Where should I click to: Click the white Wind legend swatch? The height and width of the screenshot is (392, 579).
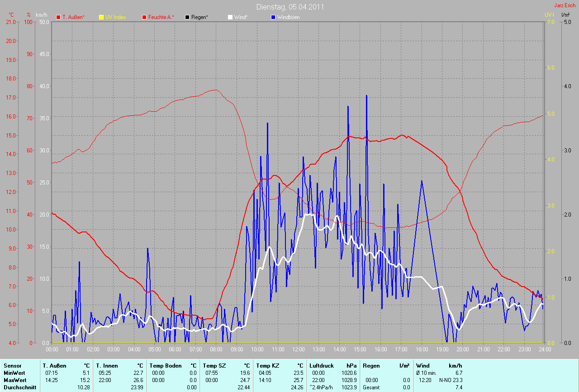230,17
